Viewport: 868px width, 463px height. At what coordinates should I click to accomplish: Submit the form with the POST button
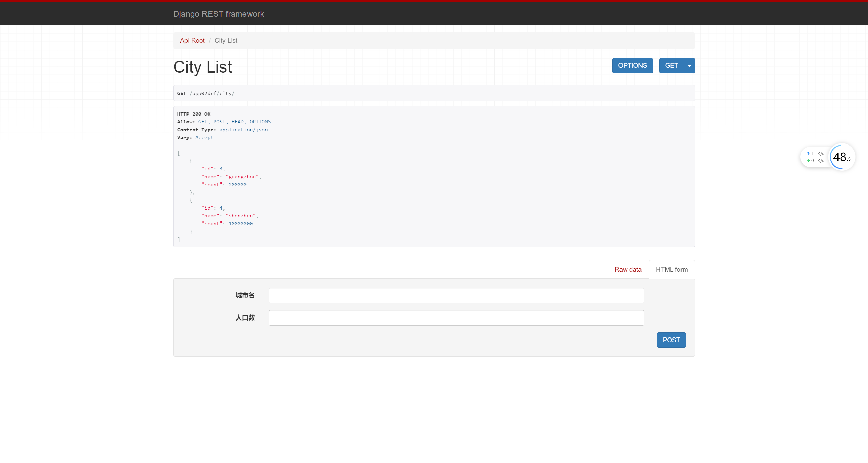tap(671, 340)
